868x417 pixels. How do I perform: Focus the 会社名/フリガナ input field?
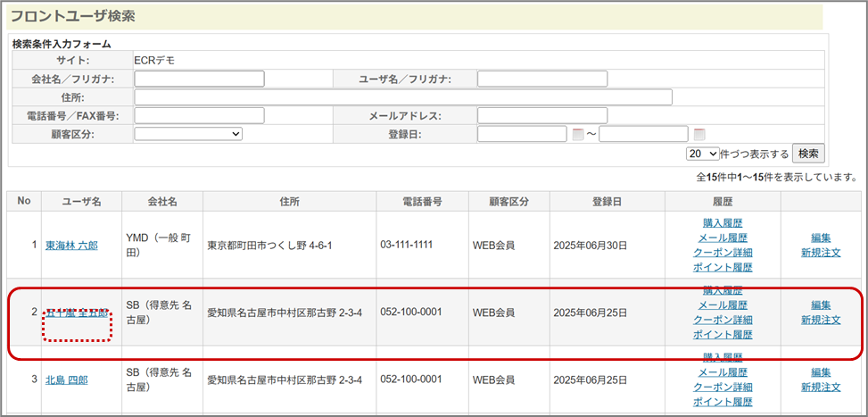pyautogui.click(x=199, y=79)
